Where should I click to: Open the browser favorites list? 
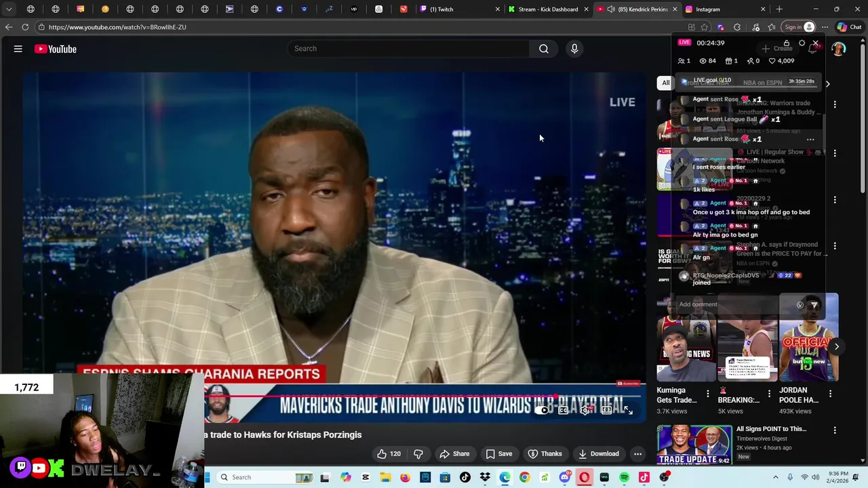772,27
